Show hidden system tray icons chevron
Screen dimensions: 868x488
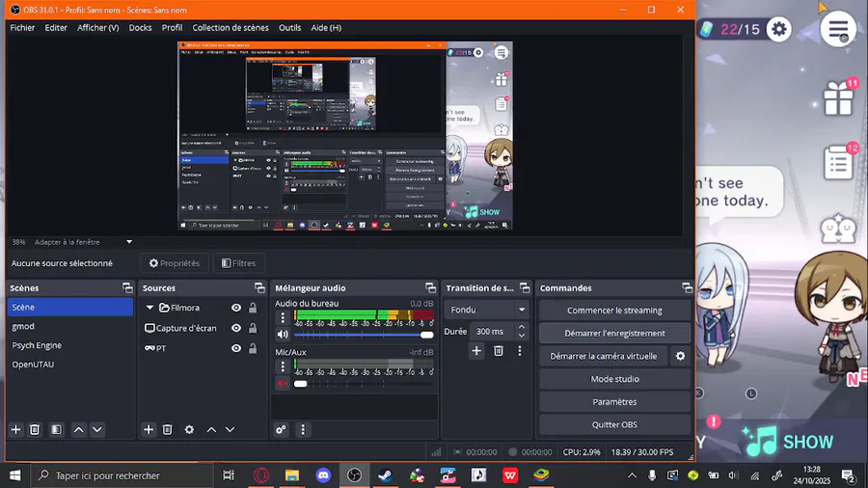(632, 475)
